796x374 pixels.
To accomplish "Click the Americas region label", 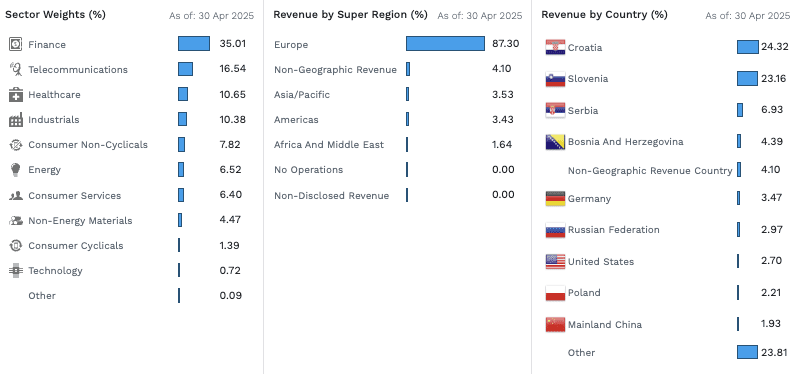I will pos(296,120).
